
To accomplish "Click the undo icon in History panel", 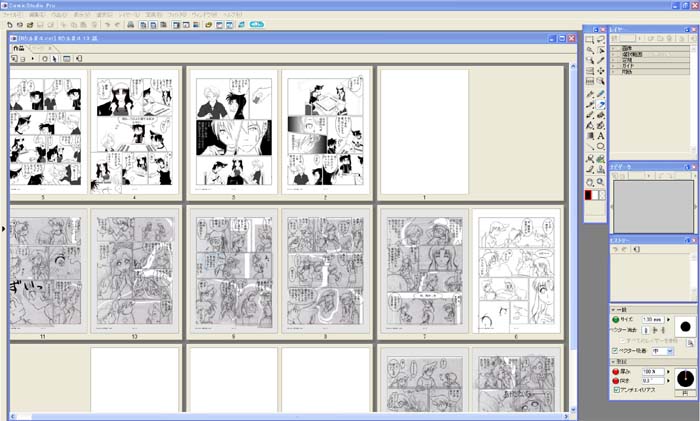I will point(616,249).
